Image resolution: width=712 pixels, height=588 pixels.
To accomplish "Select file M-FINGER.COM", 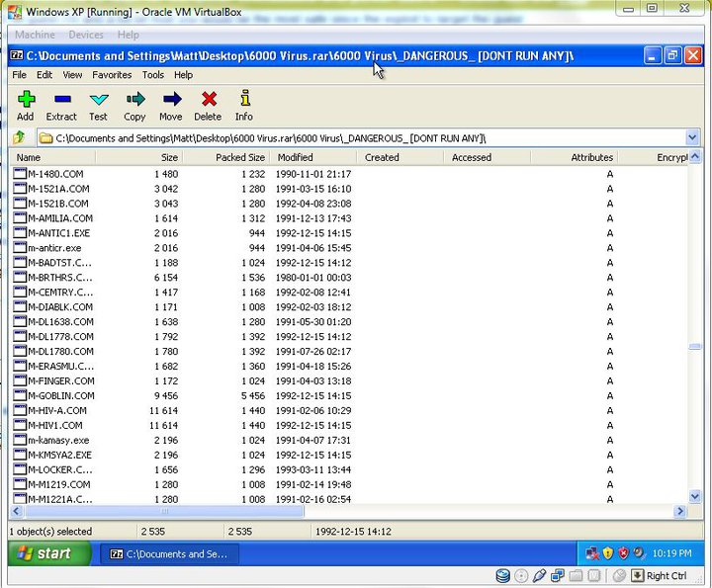I will [61, 381].
